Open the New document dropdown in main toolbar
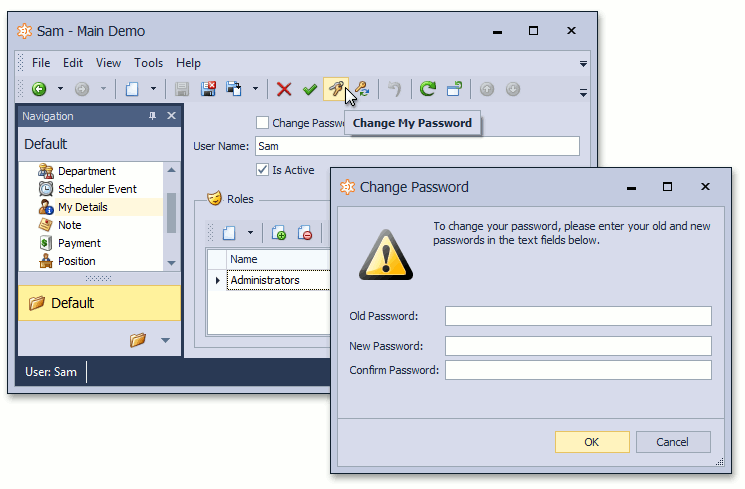745x489 pixels. [x=153, y=89]
